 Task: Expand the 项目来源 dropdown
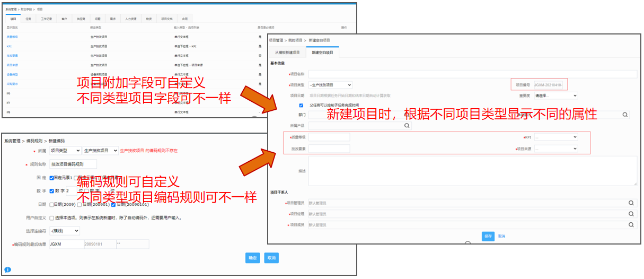pyautogui.click(x=555, y=149)
